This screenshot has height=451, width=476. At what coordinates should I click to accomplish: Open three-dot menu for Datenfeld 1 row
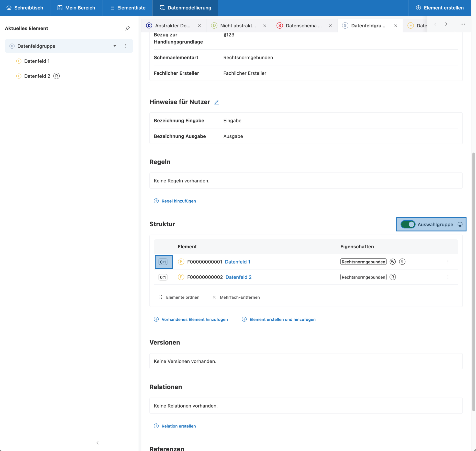tap(448, 262)
